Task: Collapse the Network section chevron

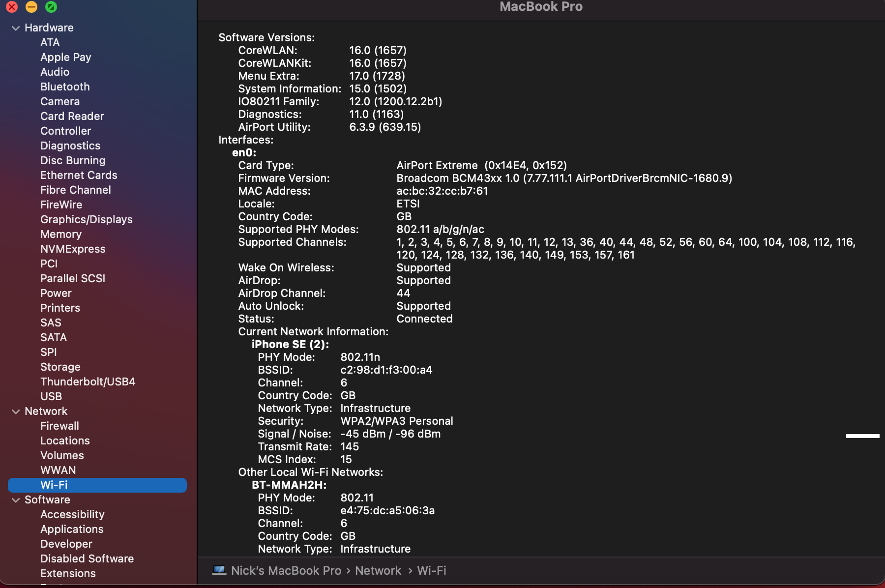Action: click(16, 412)
